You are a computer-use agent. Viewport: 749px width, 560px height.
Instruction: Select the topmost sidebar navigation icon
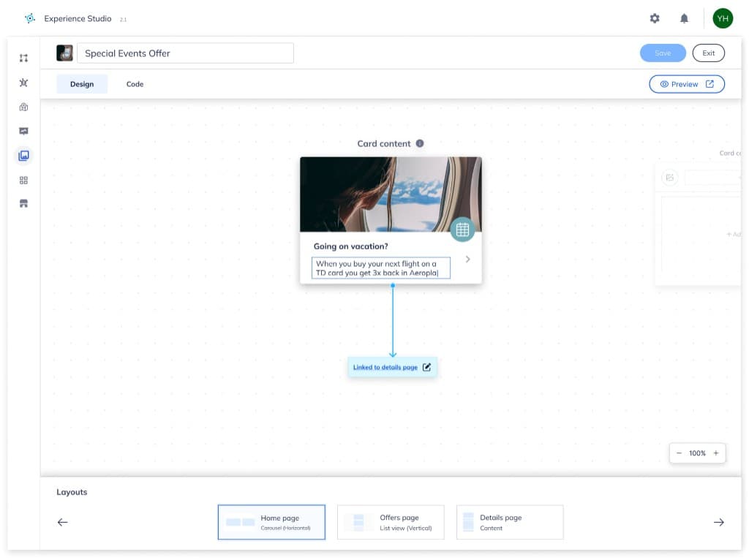coord(23,57)
